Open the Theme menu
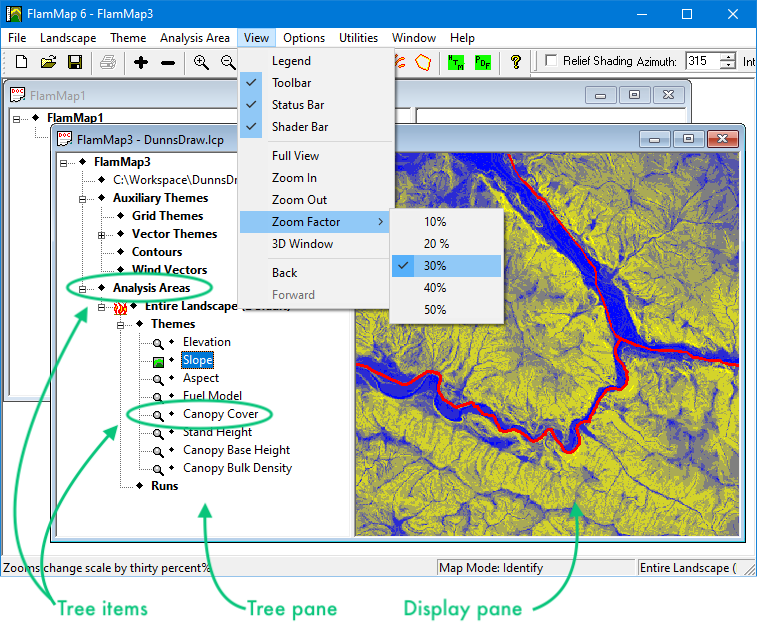This screenshot has height=641, width=757. pos(128,38)
